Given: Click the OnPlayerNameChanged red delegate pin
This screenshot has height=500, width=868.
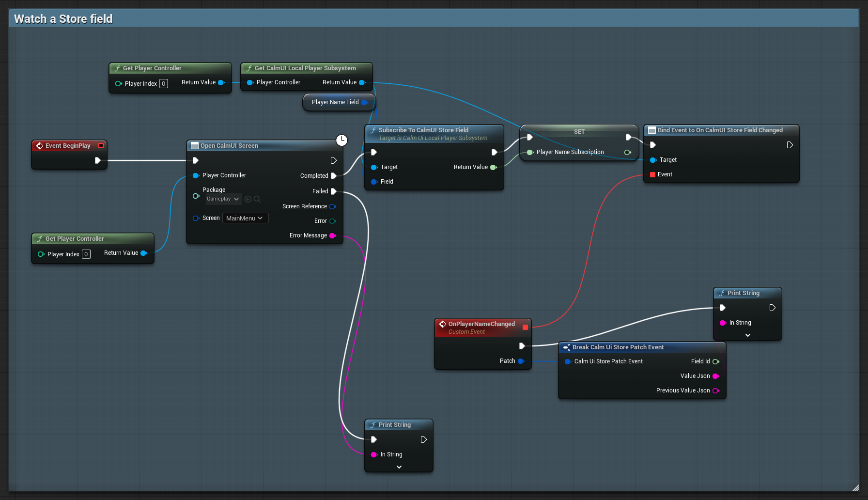Looking at the screenshot, I should click(525, 328).
